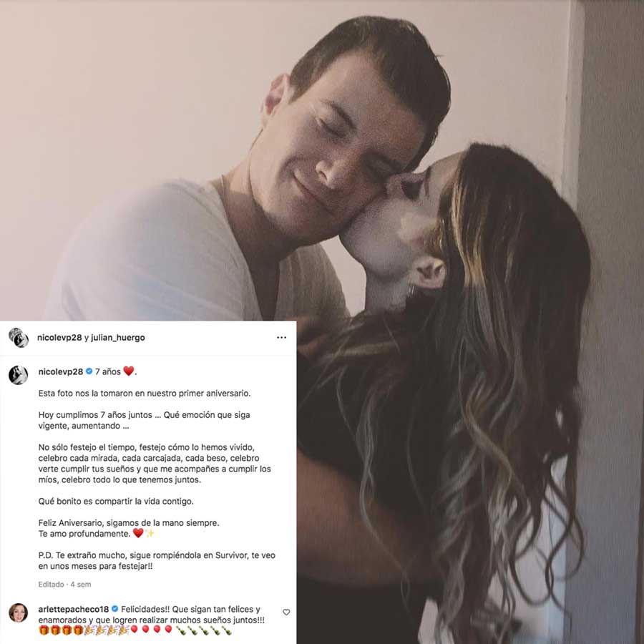Open julian_huergo profile from the post header
The image size is (644, 644).
point(118,338)
